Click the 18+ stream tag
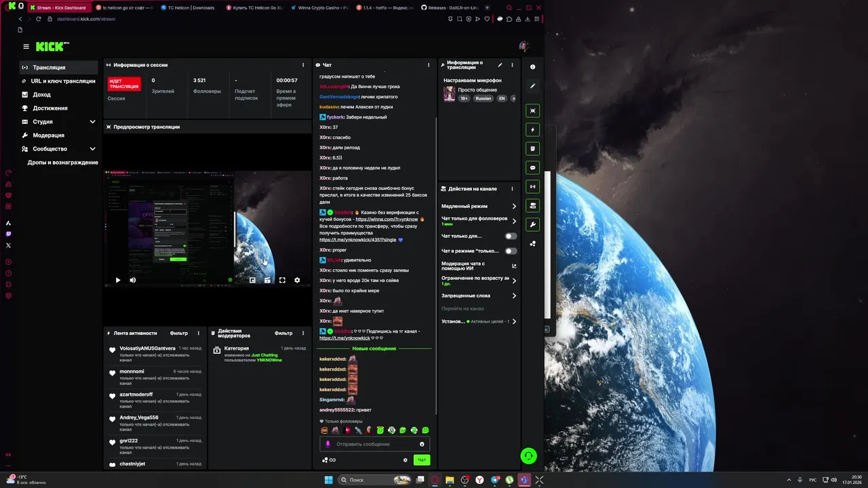The width and height of the screenshot is (868, 488). (465, 98)
